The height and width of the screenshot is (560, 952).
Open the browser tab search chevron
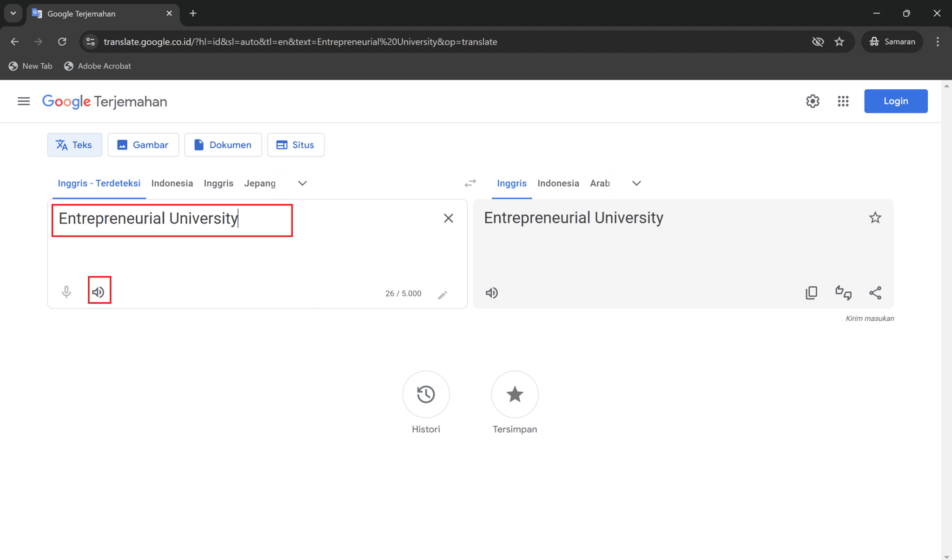point(13,13)
